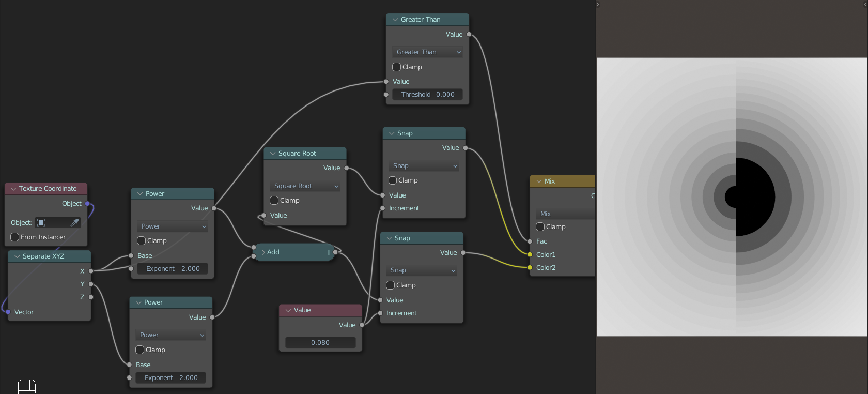The image size is (868, 394).
Task: Enable Clamp on the Greater Than node
Action: pos(397,67)
